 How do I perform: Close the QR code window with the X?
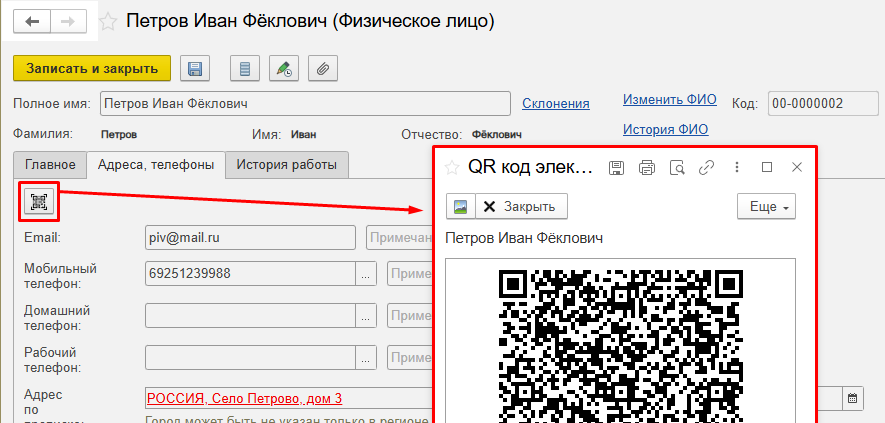pyautogui.click(x=797, y=167)
